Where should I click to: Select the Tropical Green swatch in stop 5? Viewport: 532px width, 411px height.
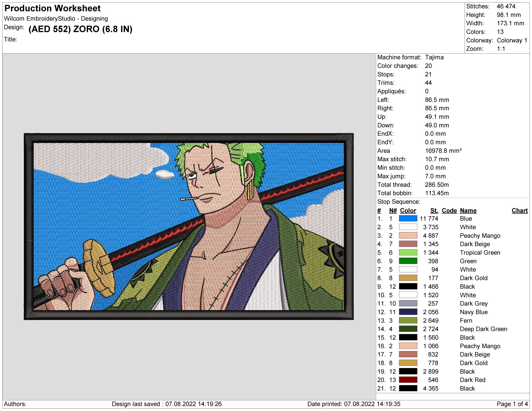[x=408, y=252]
